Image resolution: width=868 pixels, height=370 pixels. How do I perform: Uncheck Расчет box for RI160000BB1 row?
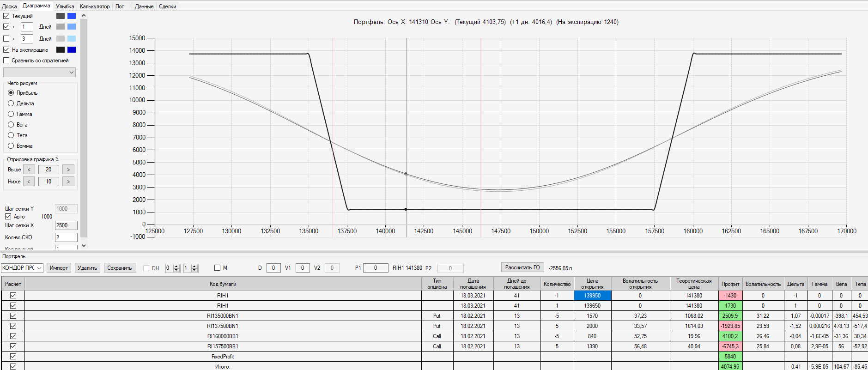[x=13, y=336]
